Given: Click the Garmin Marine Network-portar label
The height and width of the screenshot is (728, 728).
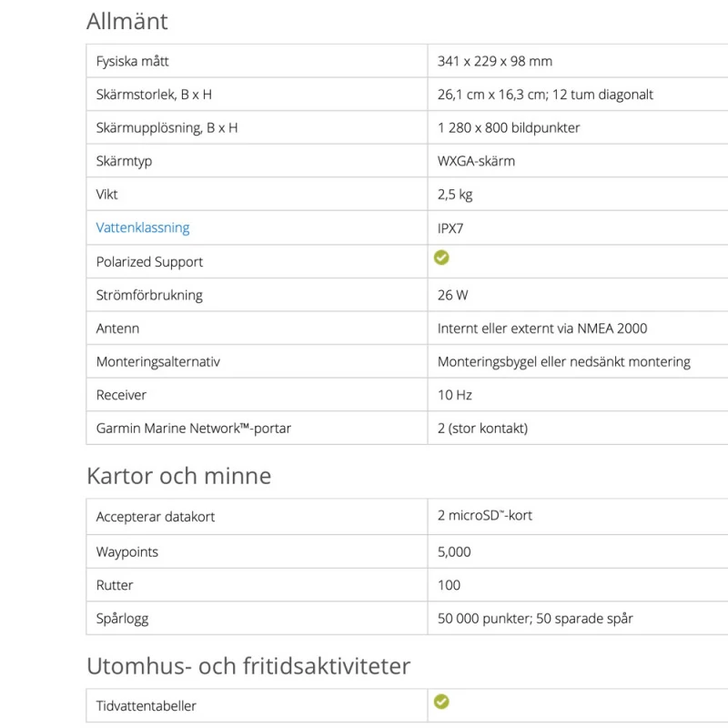Looking at the screenshot, I should pyautogui.click(x=194, y=428).
